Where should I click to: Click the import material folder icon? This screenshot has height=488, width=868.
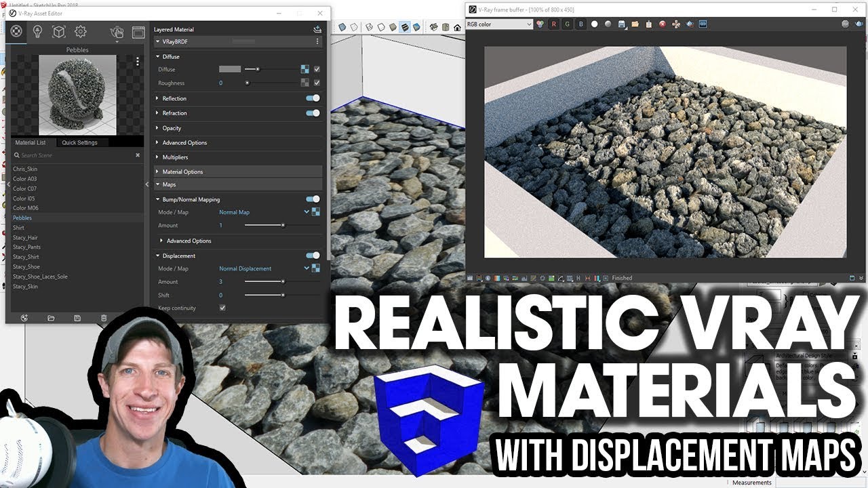click(51, 318)
